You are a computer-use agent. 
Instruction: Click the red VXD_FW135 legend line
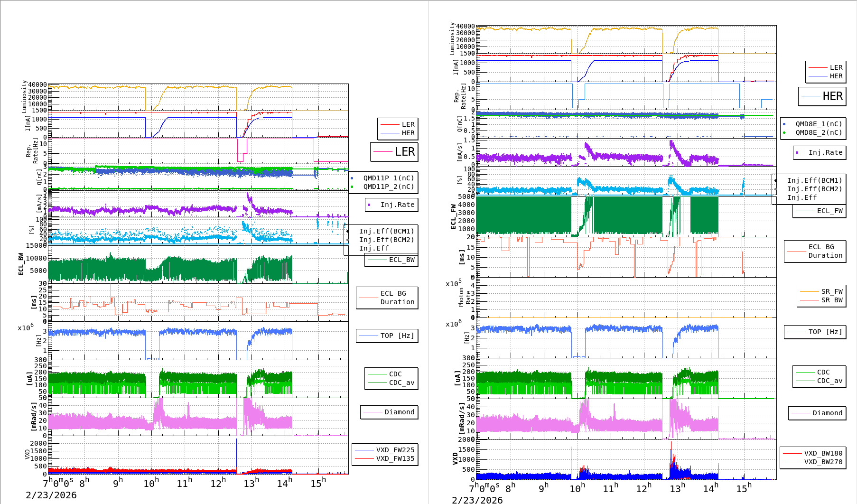click(364, 459)
